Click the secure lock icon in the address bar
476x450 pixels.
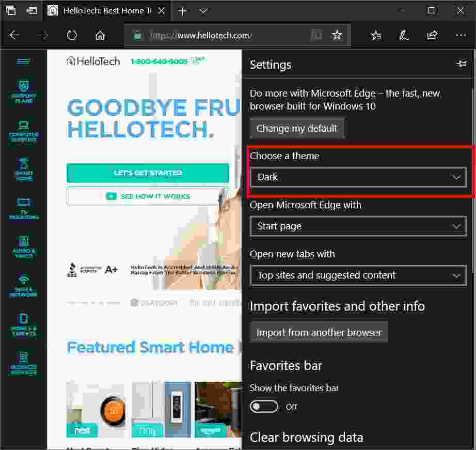tap(137, 36)
